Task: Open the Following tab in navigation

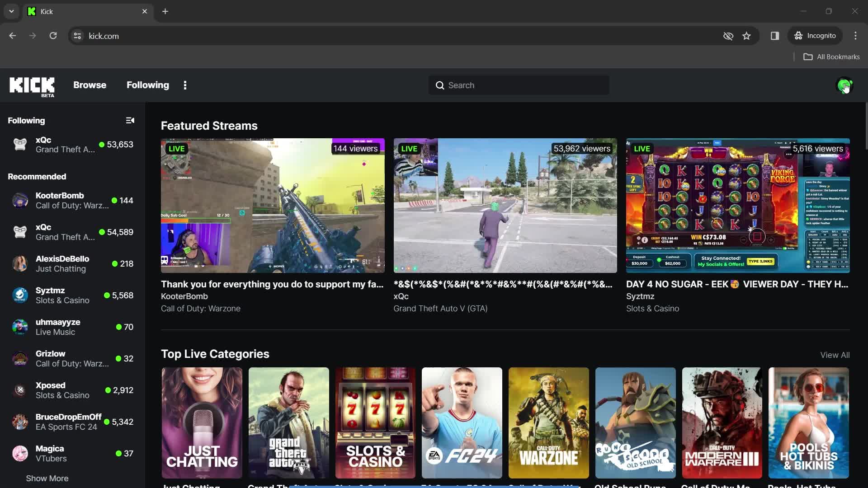Action: pyautogui.click(x=147, y=84)
